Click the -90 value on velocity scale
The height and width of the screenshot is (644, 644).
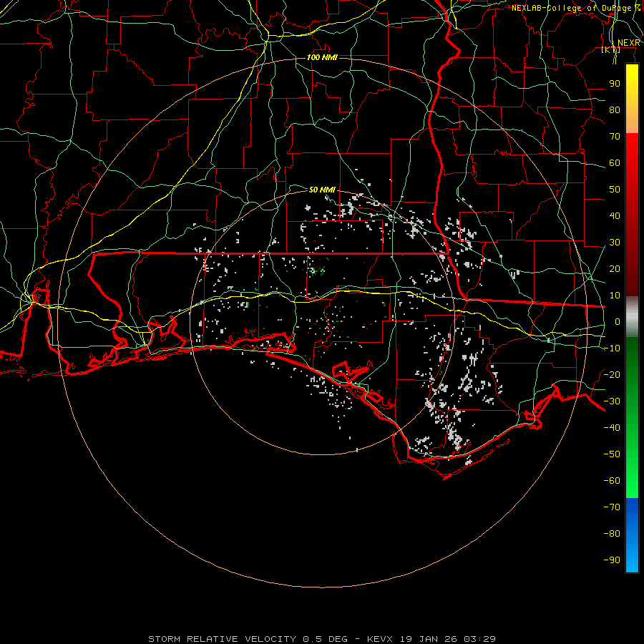(612, 560)
